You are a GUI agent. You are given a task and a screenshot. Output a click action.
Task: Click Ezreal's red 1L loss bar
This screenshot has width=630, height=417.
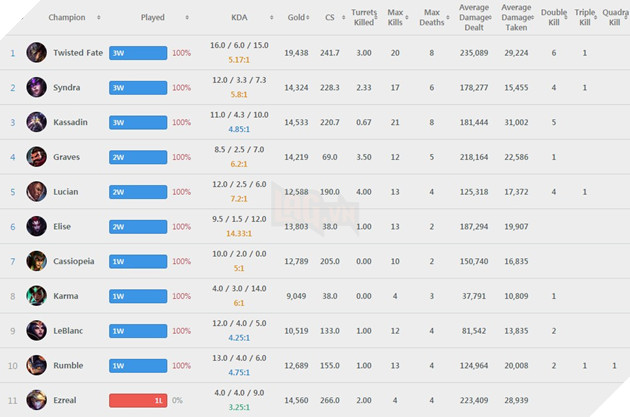(x=138, y=401)
